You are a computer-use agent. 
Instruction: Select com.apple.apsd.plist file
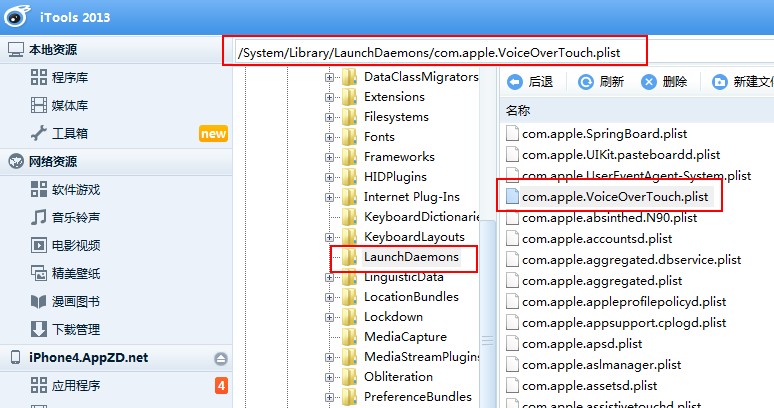[x=582, y=343]
